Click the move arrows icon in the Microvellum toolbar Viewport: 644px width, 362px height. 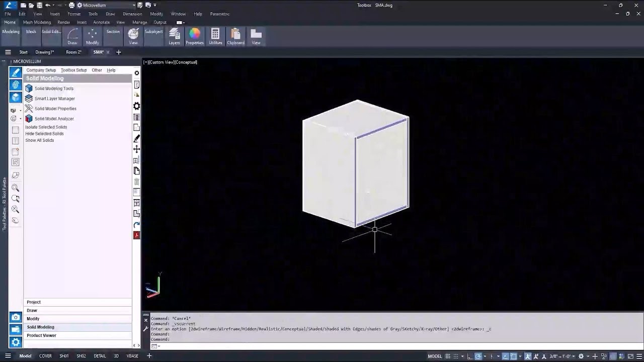click(x=136, y=149)
